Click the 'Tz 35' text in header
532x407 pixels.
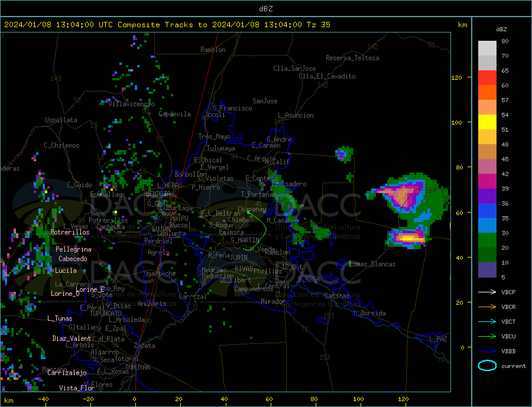tap(318, 25)
